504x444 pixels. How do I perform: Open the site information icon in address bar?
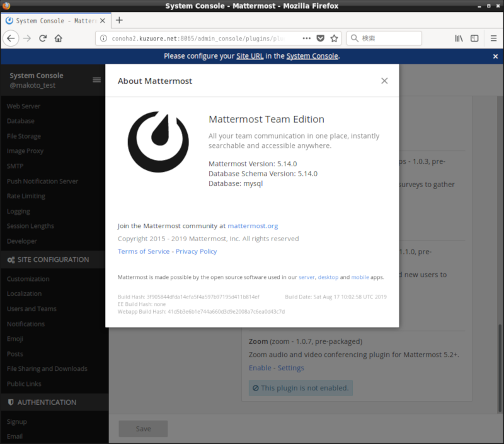coord(103,38)
